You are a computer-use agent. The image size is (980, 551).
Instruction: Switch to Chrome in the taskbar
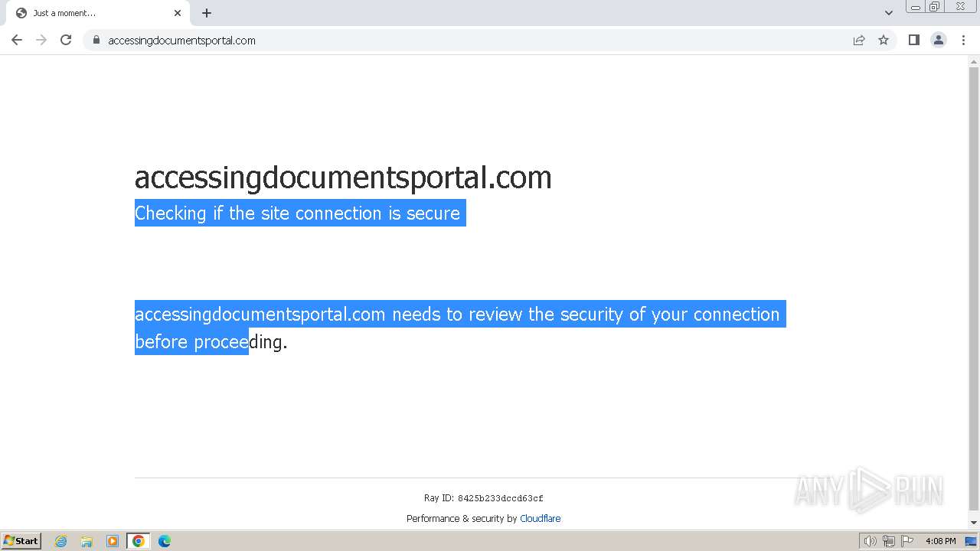tap(139, 541)
